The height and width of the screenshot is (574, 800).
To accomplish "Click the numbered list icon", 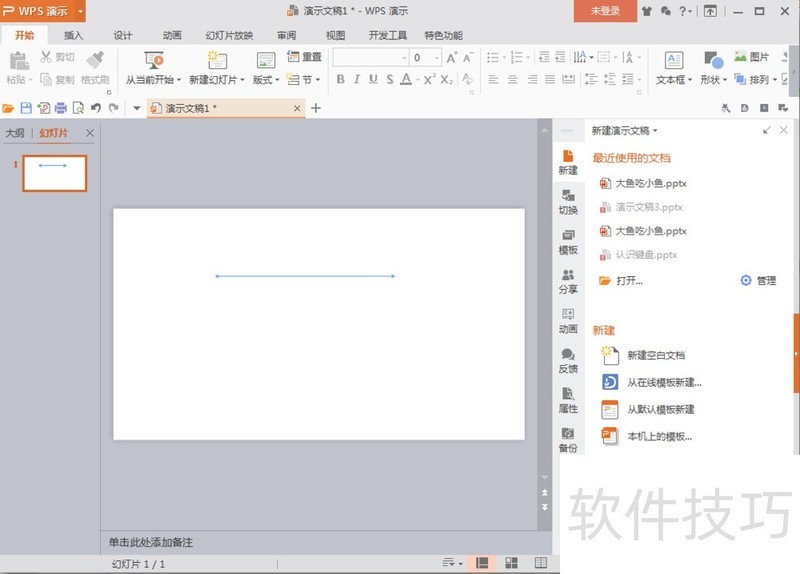I will pos(517,57).
